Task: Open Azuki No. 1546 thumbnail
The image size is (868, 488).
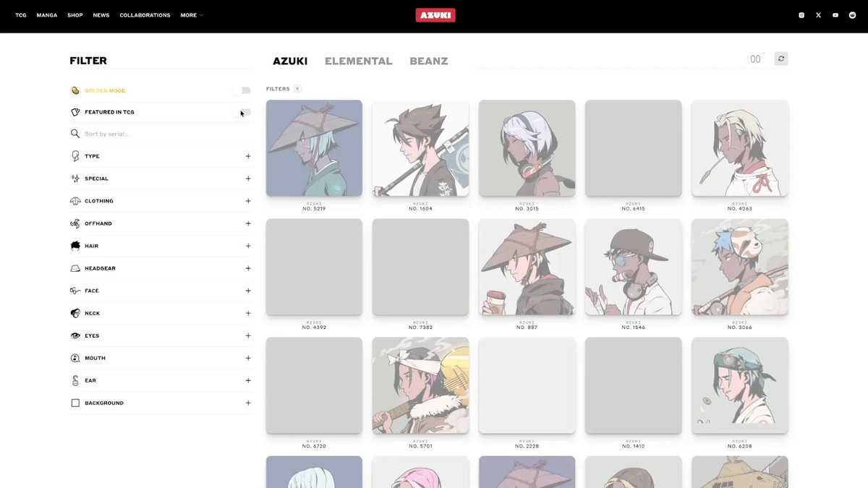Action: 633,267
